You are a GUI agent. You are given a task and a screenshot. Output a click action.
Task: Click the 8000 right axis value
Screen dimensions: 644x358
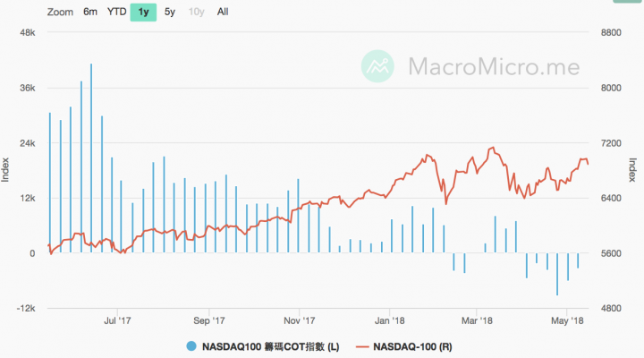611,88
